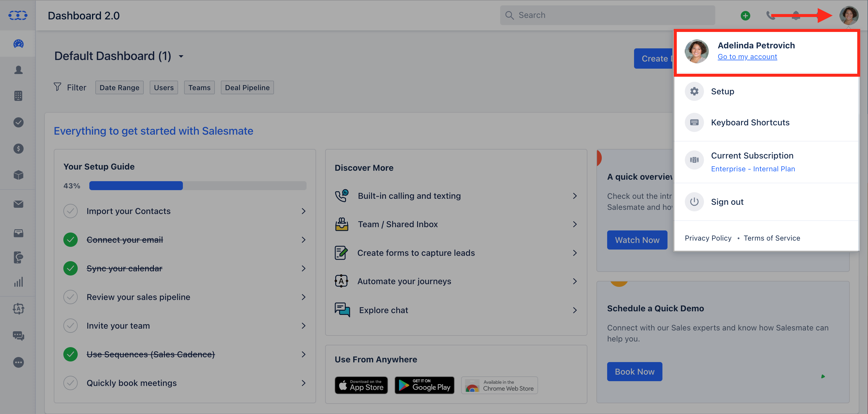
Task: Click Go to my account link
Action: (x=747, y=56)
